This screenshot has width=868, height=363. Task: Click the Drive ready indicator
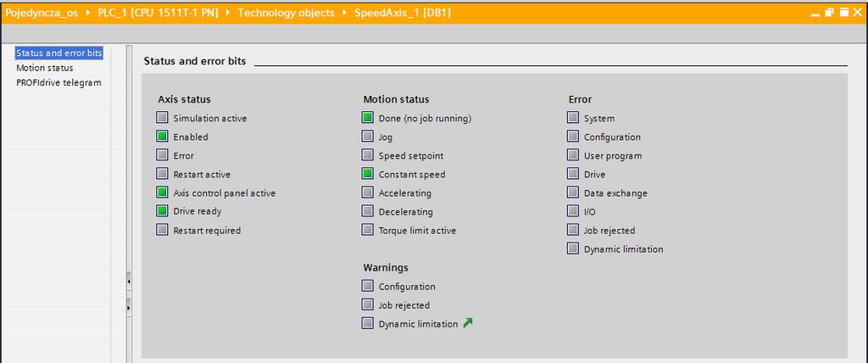[162, 210]
